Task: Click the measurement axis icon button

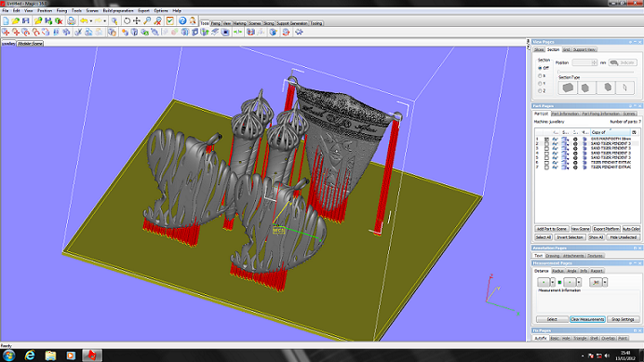Action: [595, 282]
